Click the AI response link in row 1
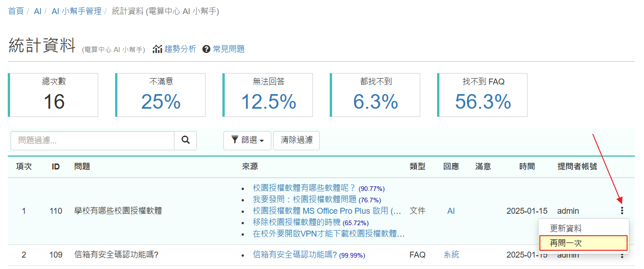The image size is (644, 269). pyautogui.click(x=451, y=211)
